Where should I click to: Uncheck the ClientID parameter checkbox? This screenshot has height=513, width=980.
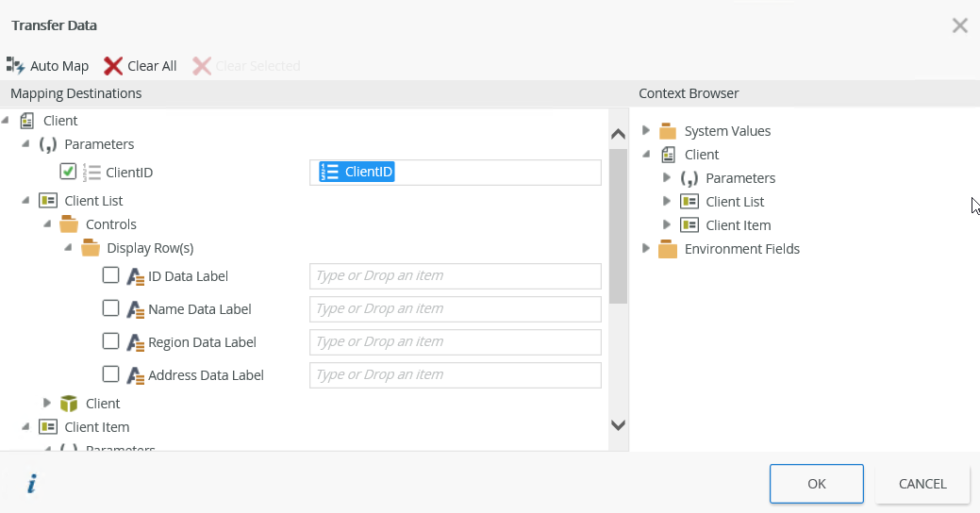coord(68,172)
